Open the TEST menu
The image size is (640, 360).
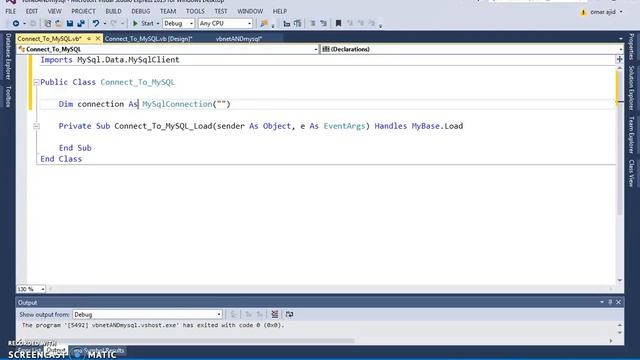click(221, 11)
